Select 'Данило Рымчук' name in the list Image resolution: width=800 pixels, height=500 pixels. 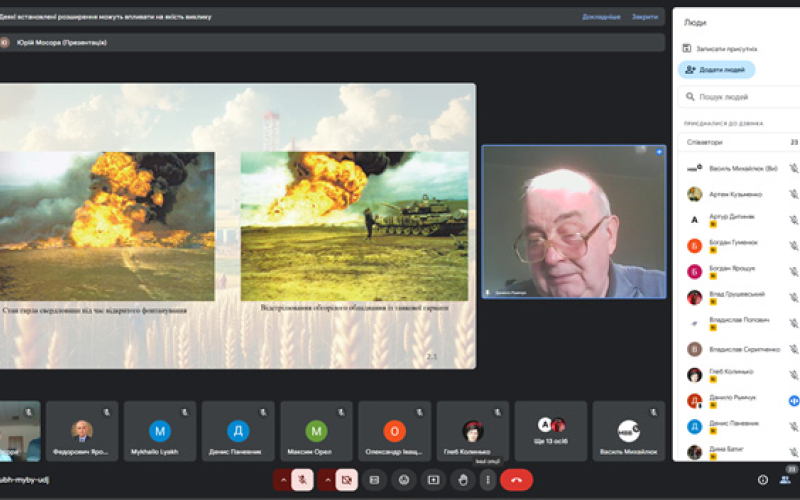click(733, 397)
